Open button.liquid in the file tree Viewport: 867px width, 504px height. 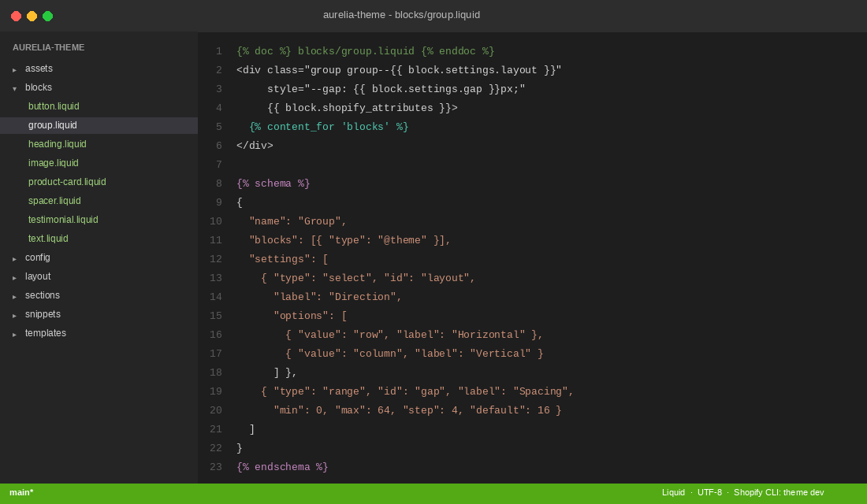pyautogui.click(x=54, y=106)
